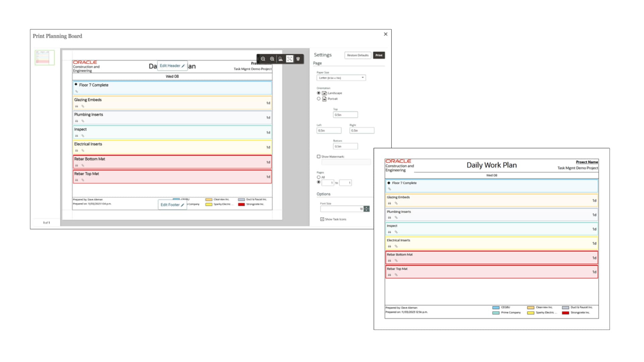
Task: Click the pencil icon beside Edit Footer
Action: point(182,205)
